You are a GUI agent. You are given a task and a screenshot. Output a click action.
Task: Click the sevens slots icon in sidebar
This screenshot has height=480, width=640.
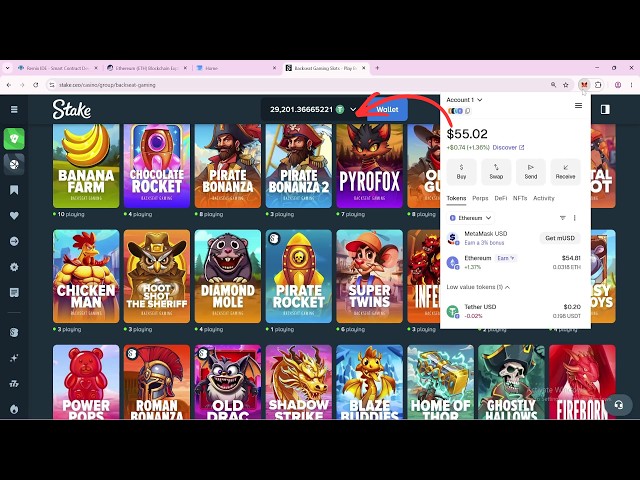click(x=14, y=384)
